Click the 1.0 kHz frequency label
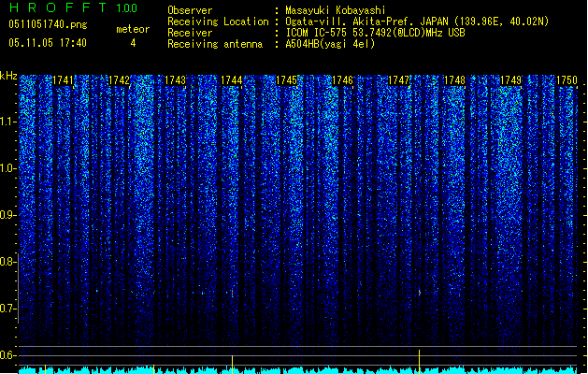Image resolution: width=588 pixels, height=374 pixels. tap(7, 168)
